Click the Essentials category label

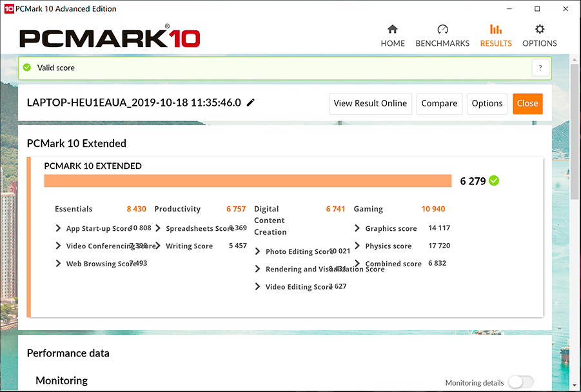click(x=74, y=209)
